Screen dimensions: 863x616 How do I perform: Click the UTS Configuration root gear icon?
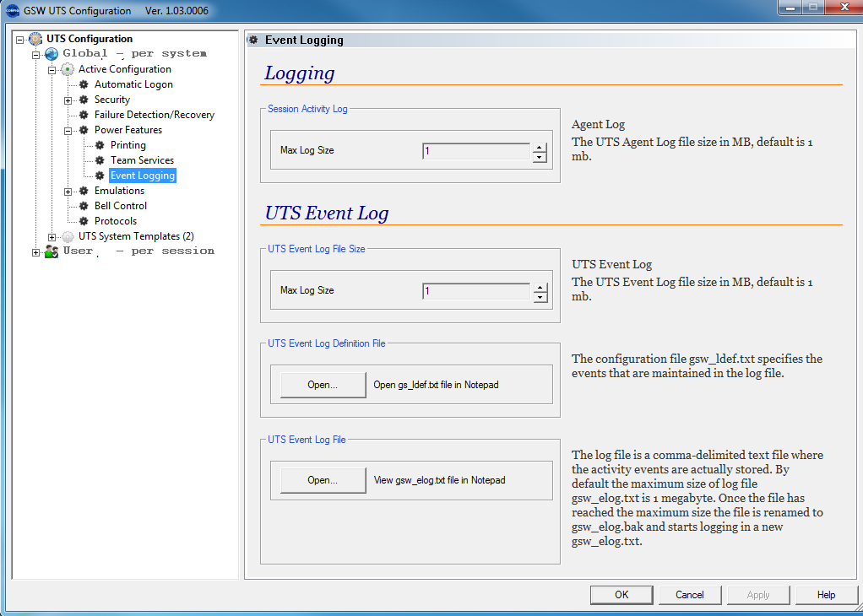point(35,39)
